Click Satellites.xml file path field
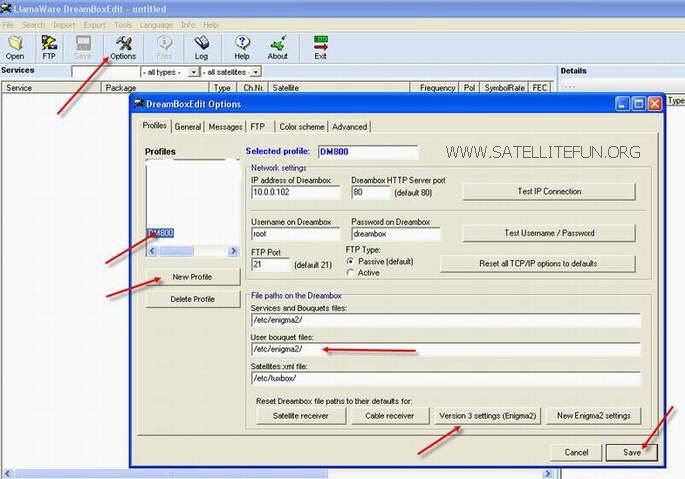This screenshot has width=685, height=479. 446,378
